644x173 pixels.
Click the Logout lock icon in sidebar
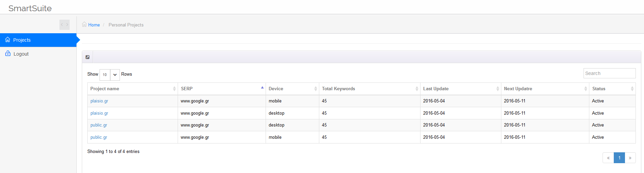[8, 54]
